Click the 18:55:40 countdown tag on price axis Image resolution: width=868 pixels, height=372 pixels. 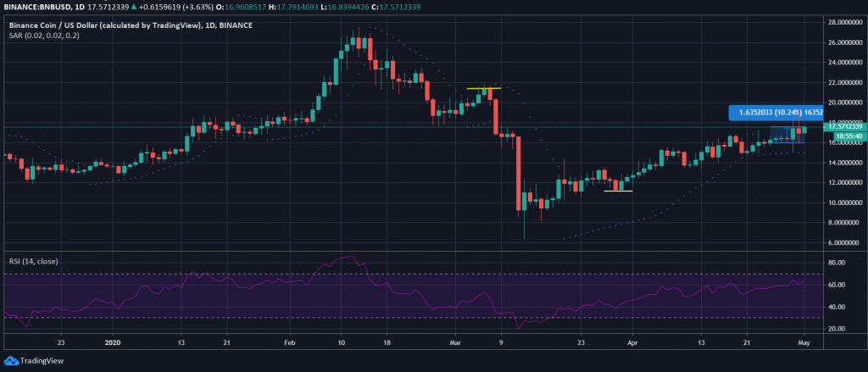(x=843, y=135)
